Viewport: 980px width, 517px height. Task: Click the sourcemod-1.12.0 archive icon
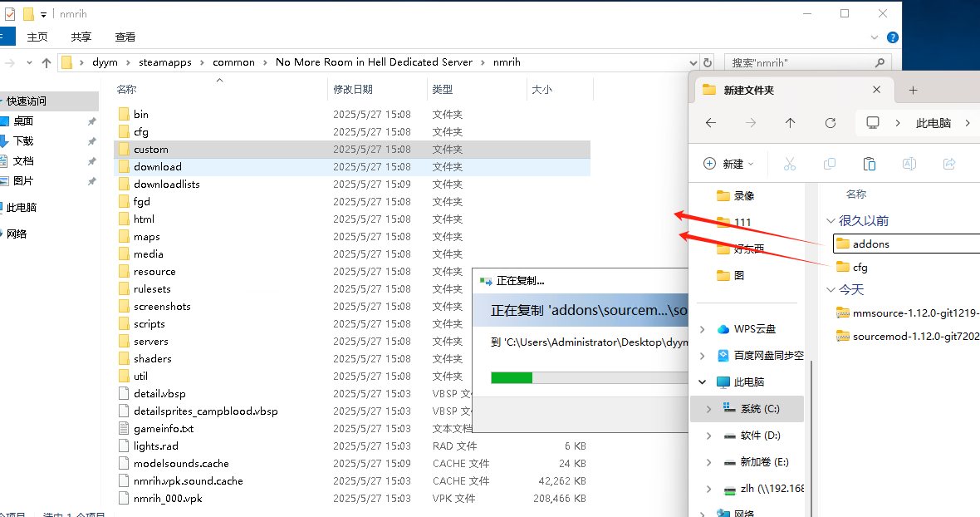pyautogui.click(x=842, y=337)
